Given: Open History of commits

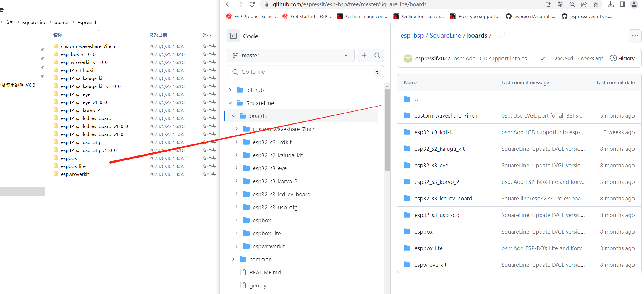Looking at the screenshot, I should click(x=622, y=58).
